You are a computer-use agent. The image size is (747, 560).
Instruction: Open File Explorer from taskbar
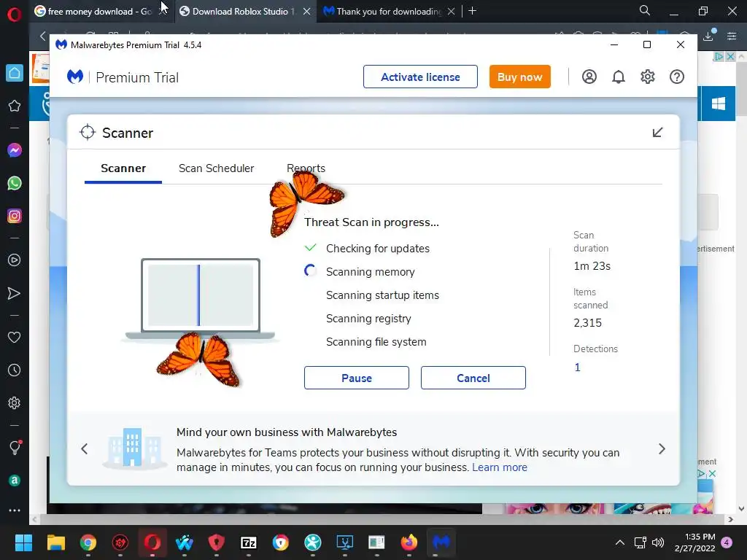[55, 542]
